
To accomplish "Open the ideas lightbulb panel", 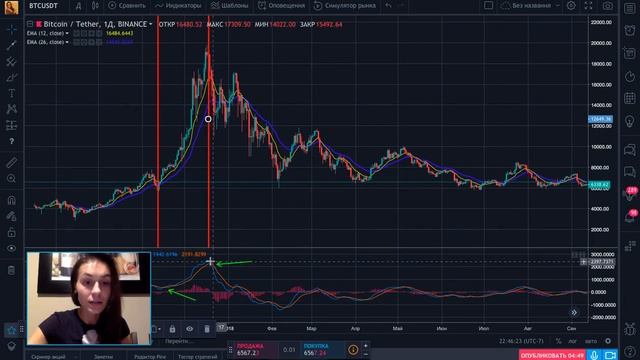I will pyautogui.click(x=630, y=121).
